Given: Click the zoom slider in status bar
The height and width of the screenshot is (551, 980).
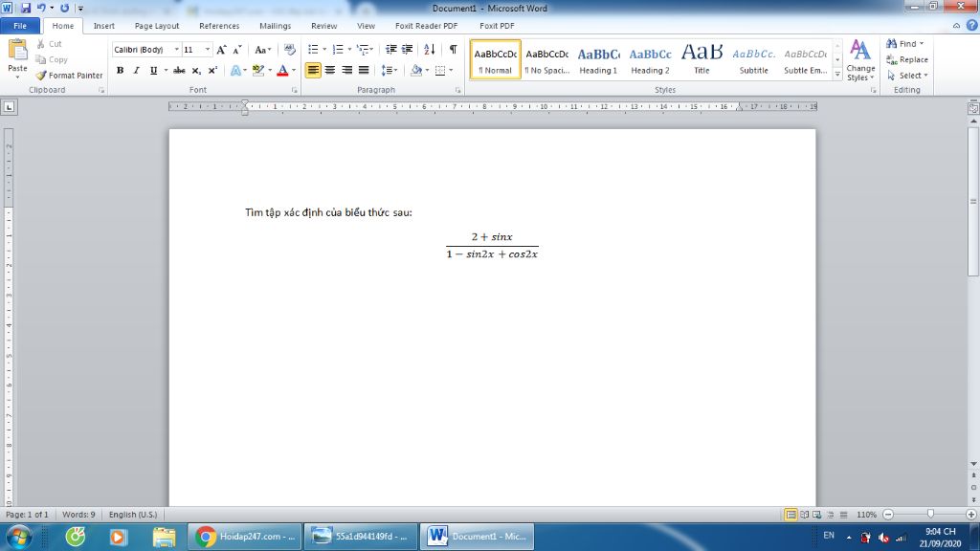Looking at the screenshot, I should point(929,514).
